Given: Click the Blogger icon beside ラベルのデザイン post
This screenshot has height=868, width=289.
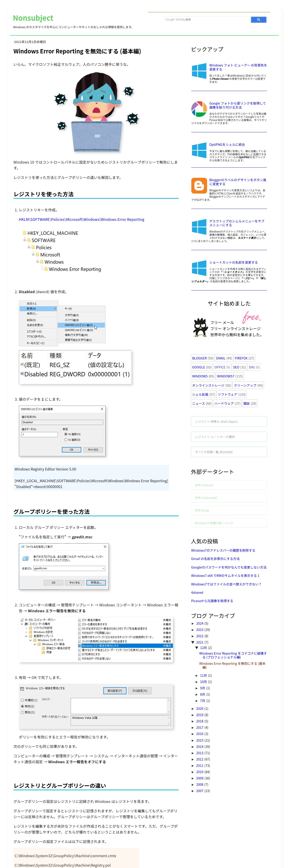Looking at the screenshot, I should [x=199, y=185].
